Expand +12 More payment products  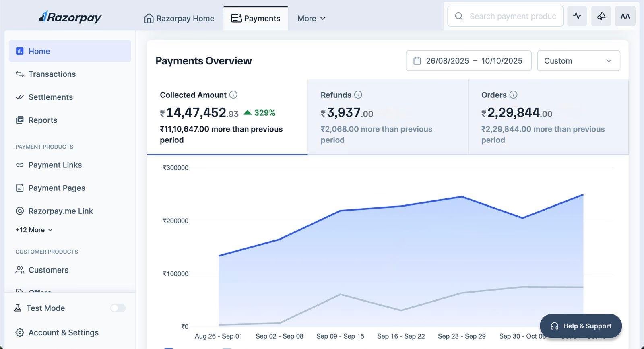tap(34, 230)
